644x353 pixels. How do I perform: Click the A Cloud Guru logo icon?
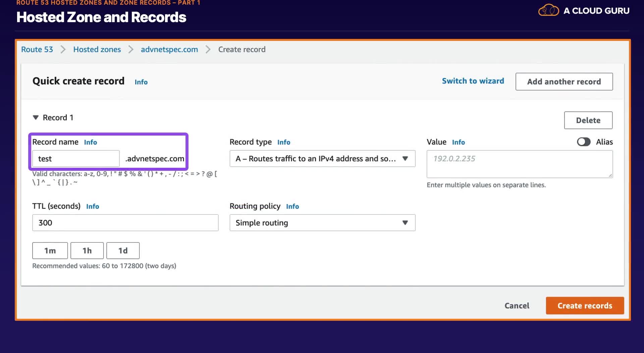click(x=548, y=10)
